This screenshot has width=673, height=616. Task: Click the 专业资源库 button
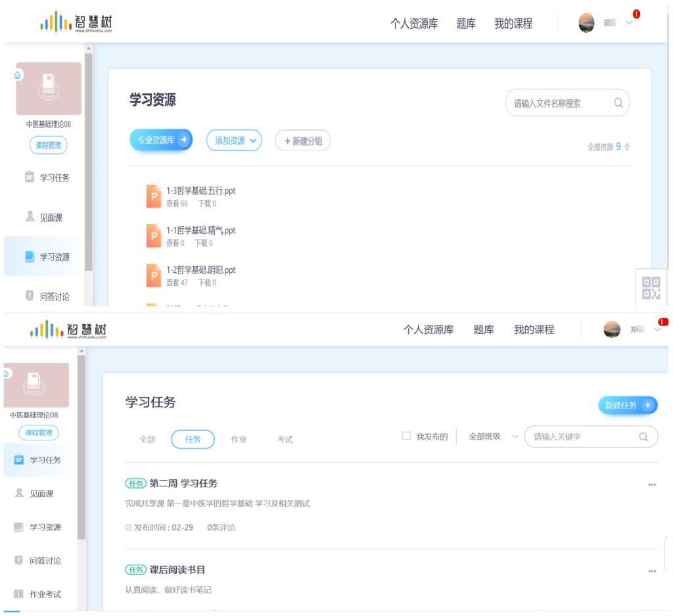point(161,140)
